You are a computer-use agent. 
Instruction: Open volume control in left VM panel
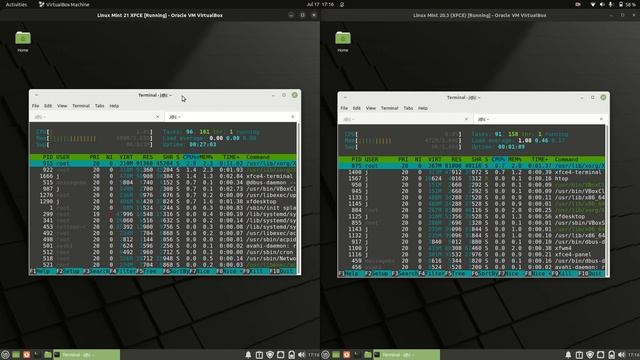click(x=302, y=355)
